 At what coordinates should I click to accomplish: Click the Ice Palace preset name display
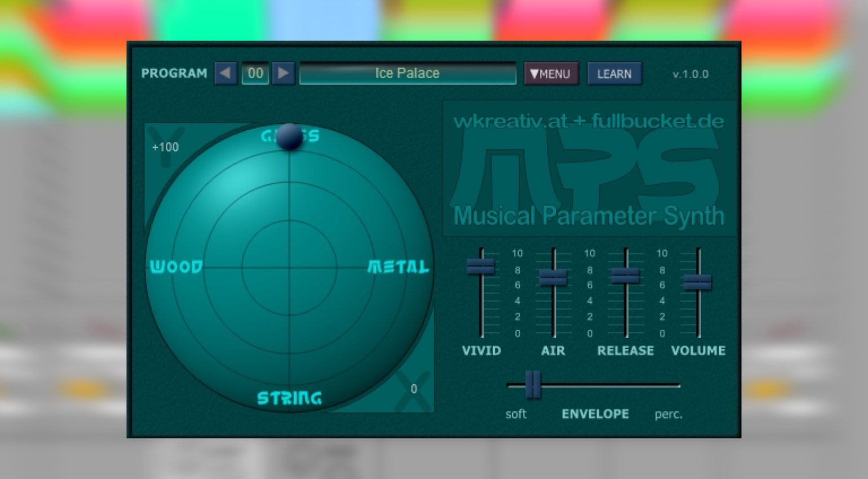pos(408,73)
